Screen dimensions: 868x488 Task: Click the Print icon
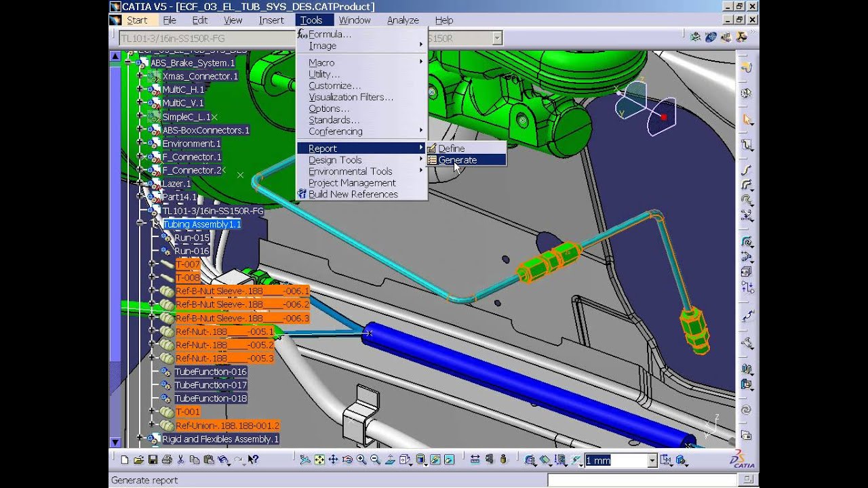click(167, 460)
